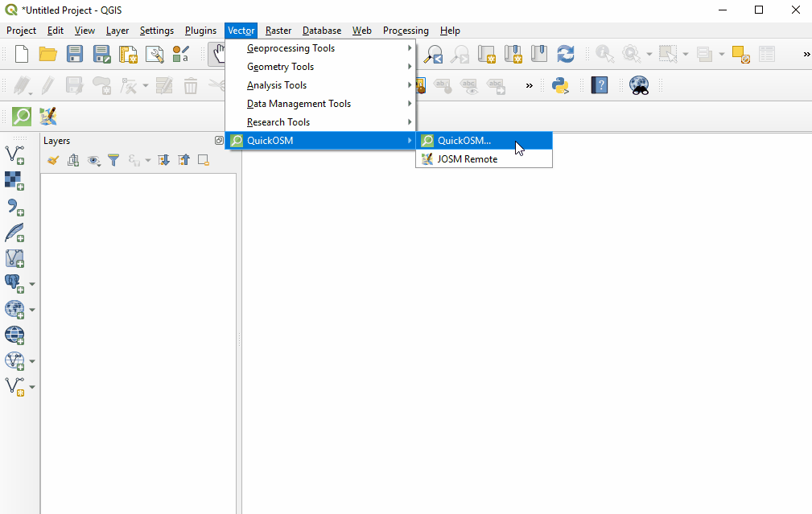Add a new vector layer from the side toolbar

[x=14, y=155]
